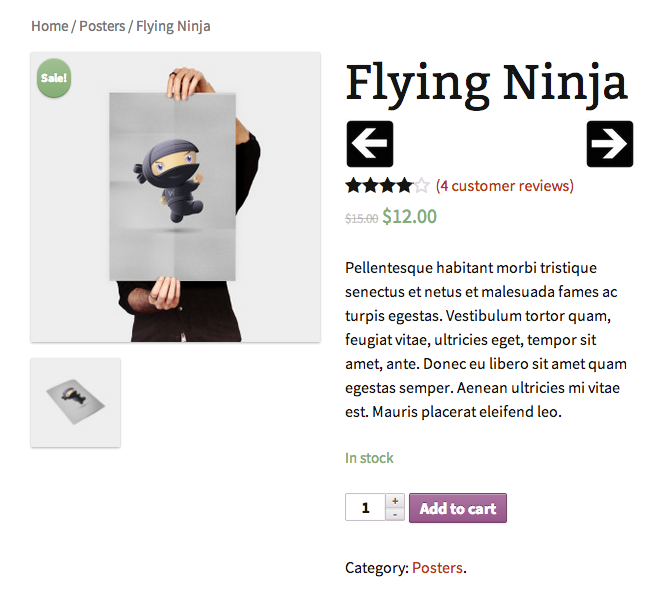Open the 4 customer reviews link
The image size is (665, 607).
[505, 186]
